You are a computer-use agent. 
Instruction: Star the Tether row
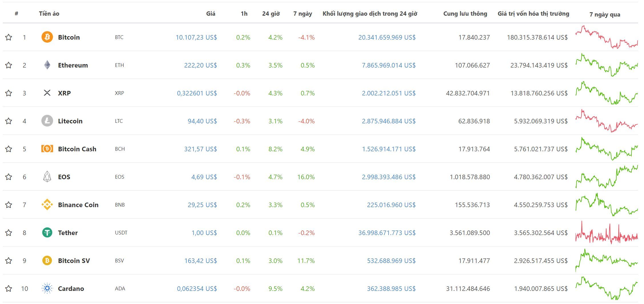(9, 232)
